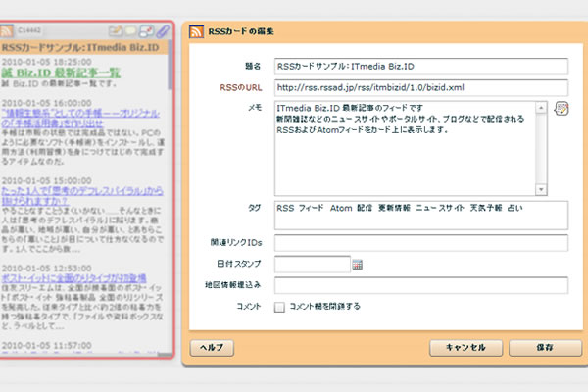Image resolution: width=588 pixels, height=392 pixels.
Task: Click the 関連リンクIDs input field
Action: pos(420,242)
